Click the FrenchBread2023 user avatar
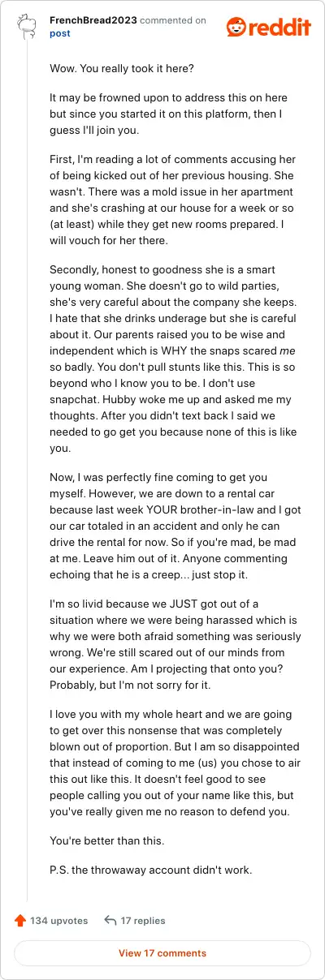This screenshot has height=980, width=325. [x=28, y=24]
